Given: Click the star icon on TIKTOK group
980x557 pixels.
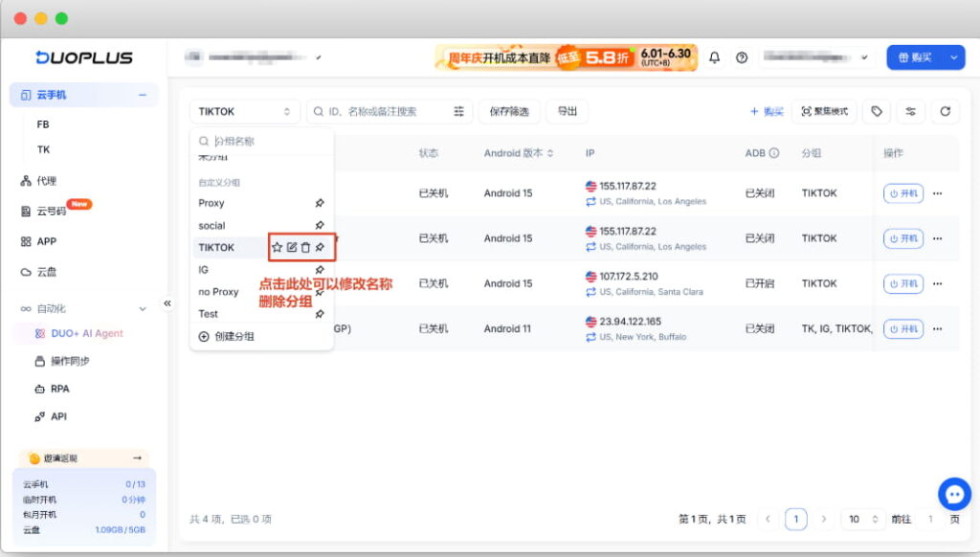Looking at the screenshot, I should coord(277,248).
